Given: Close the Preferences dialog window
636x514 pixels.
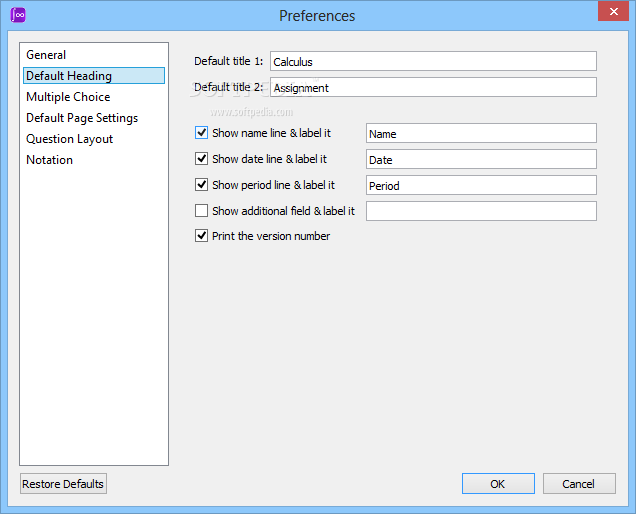Looking at the screenshot, I should [x=613, y=12].
